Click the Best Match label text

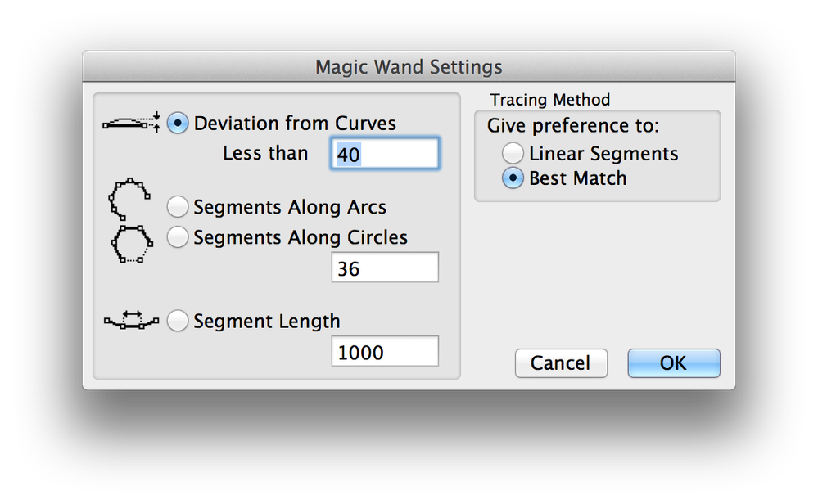pos(577,178)
